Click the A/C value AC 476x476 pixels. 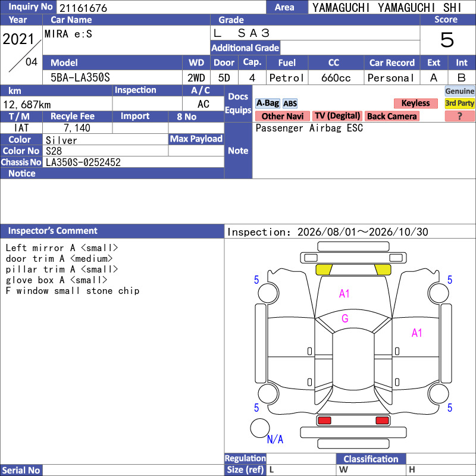click(203, 104)
